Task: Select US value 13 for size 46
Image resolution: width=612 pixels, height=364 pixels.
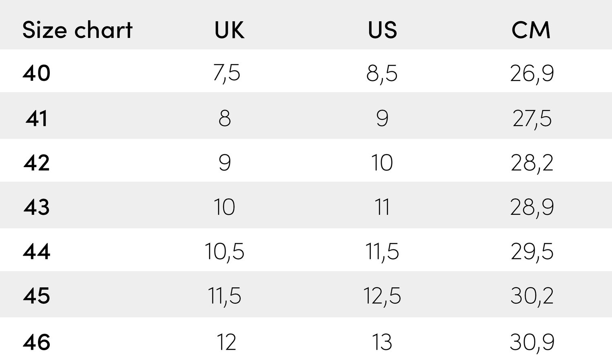Action: coord(382,342)
